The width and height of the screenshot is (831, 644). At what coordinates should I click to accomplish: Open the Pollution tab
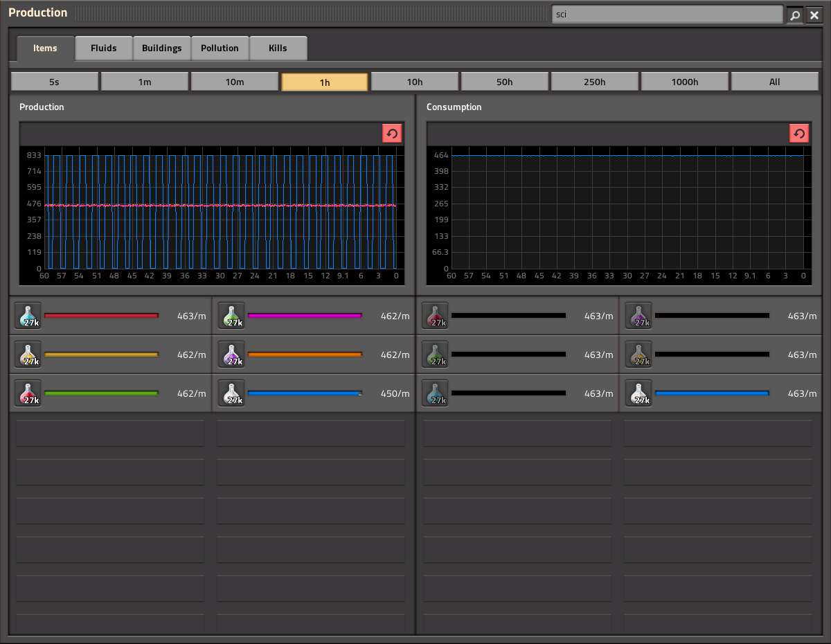tap(220, 48)
